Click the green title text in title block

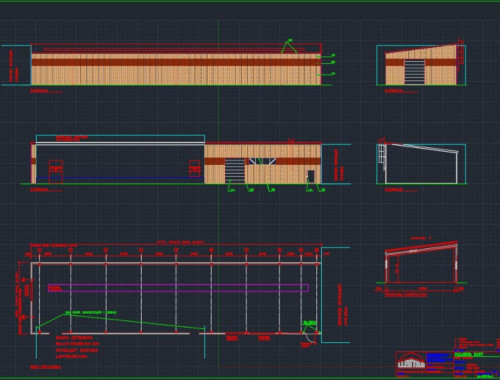coord(469,355)
